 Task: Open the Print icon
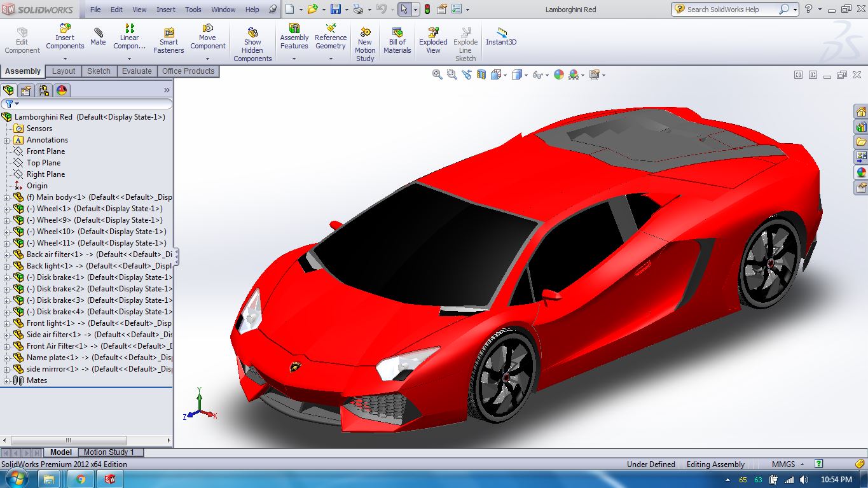(x=358, y=10)
